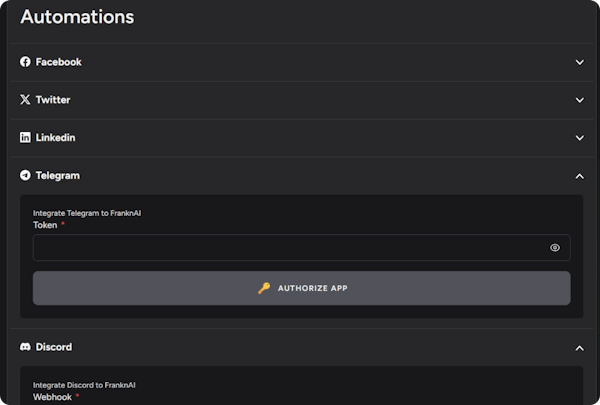Image resolution: width=600 pixels, height=405 pixels.
Task: Click the Telegram section title
Action: 57,175
